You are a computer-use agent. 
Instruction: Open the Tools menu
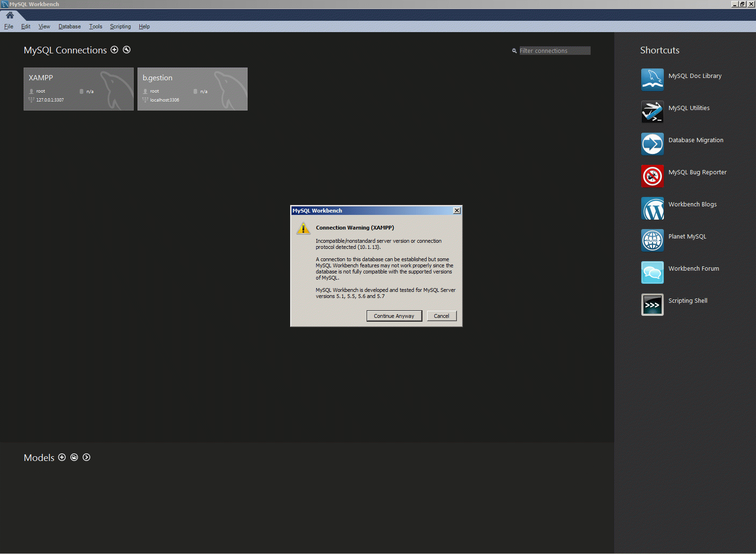pyautogui.click(x=95, y=26)
